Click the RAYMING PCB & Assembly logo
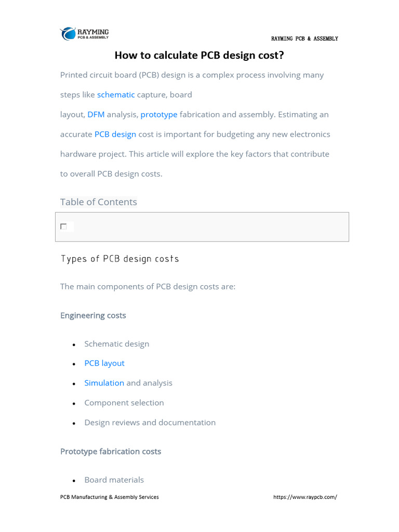399x532 pixels. point(84,34)
